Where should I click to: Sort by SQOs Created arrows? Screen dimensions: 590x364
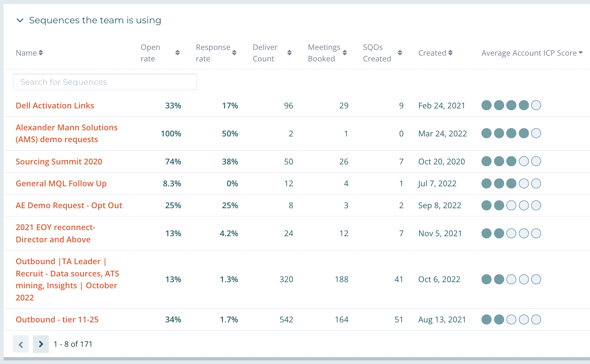[x=400, y=53]
